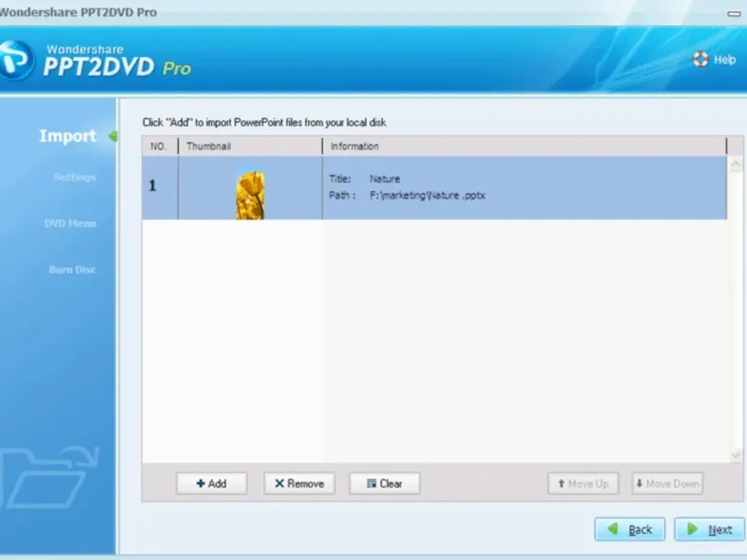
Task: Select the Nature presentation thumbnail
Action: tap(250, 195)
